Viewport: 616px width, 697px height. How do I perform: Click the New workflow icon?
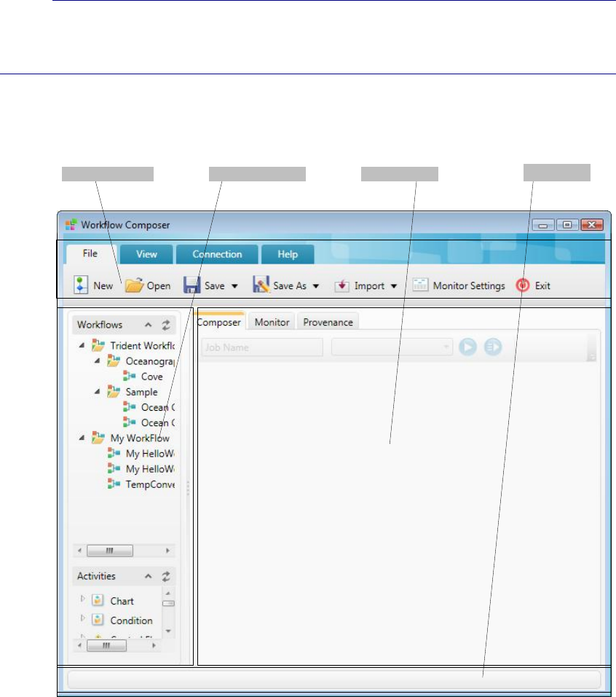pos(80,285)
